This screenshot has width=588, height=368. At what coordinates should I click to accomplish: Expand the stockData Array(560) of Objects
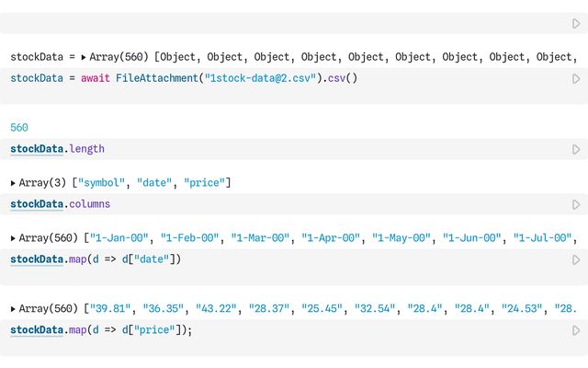(85, 57)
